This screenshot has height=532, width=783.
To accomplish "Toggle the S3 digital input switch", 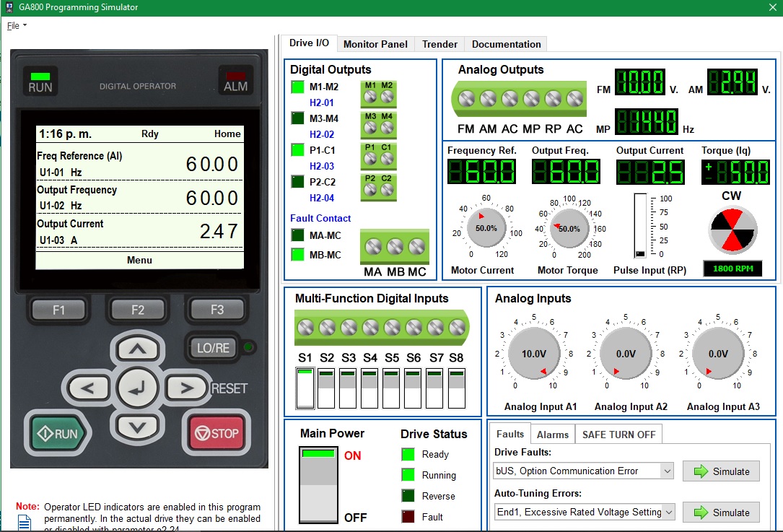I will pos(348,388).
